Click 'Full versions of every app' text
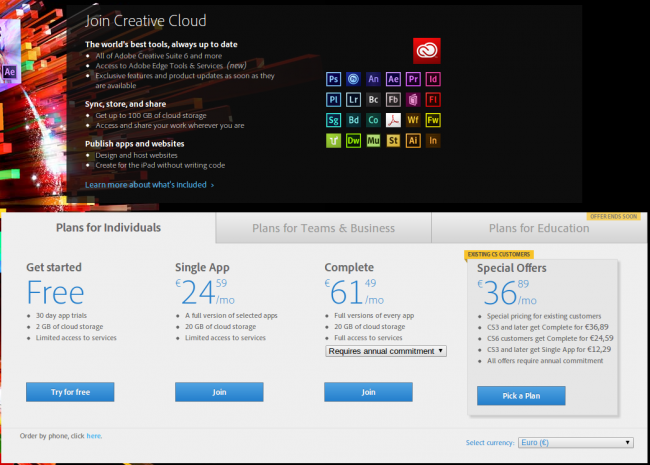Screen dimensions: 650x465 [x=374, y=315]
